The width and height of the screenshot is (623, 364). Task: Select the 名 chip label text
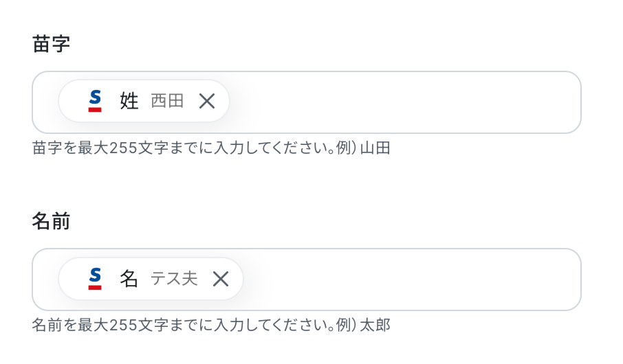(x=129, y=278)
